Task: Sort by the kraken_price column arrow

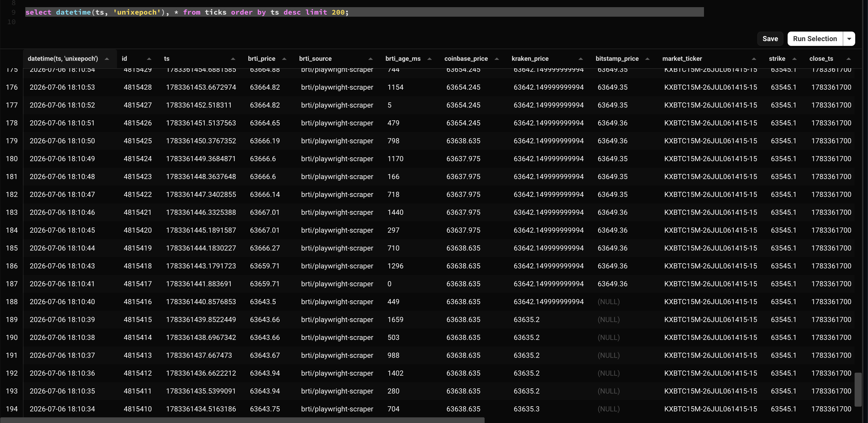Action: 580,59
